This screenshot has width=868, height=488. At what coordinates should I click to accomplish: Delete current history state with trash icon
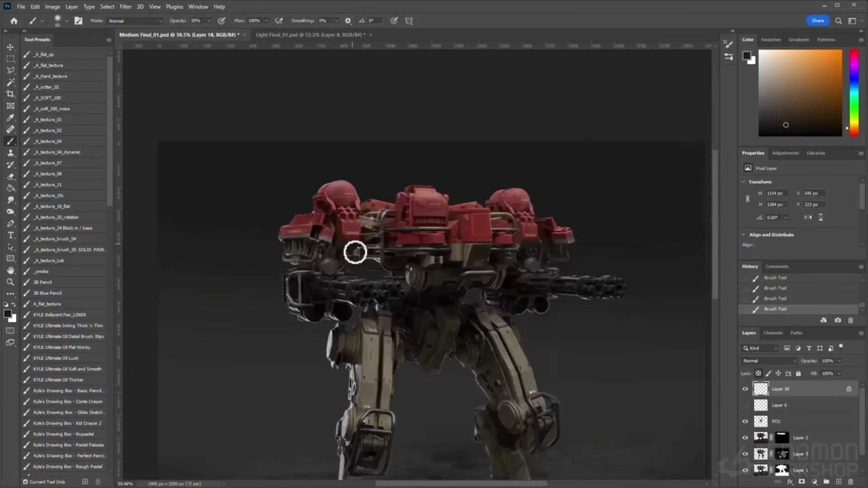pos(850,320)
